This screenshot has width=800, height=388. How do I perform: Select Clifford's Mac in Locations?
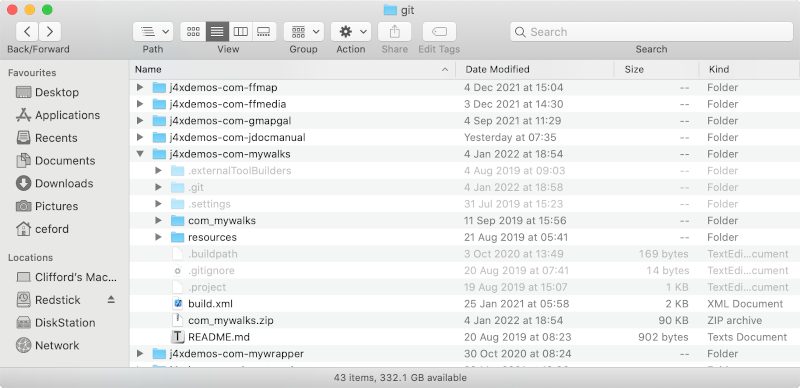click(x=66, y=277)
